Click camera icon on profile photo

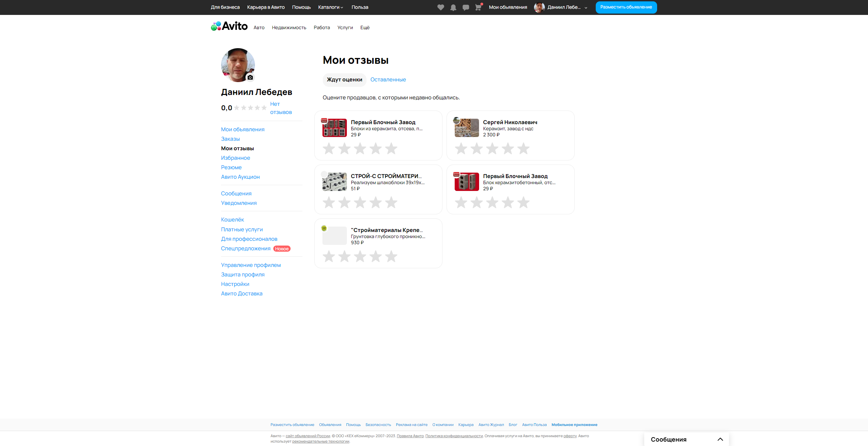[x=250, y=77]
